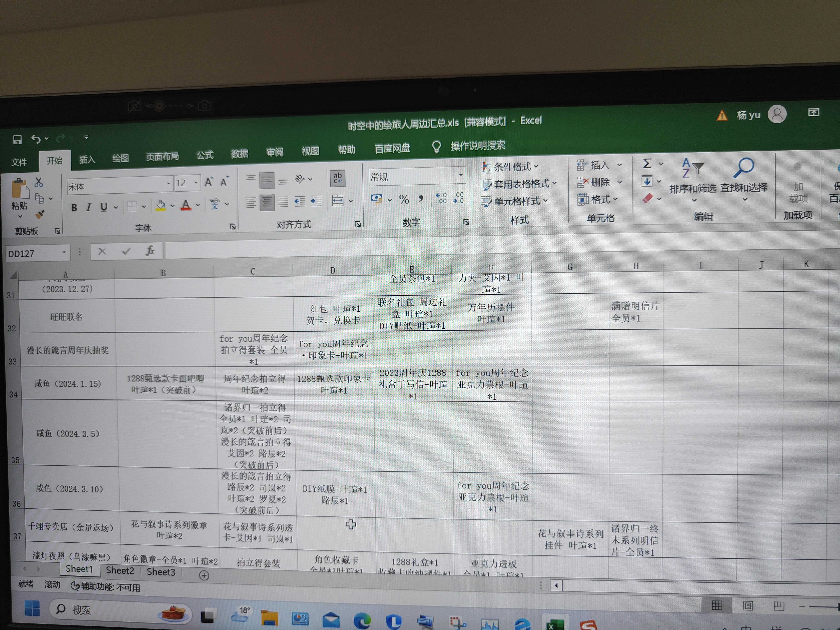Click the Fill down arrow icon
This screenshot has height=630, width=840.
tap(647, 181)
